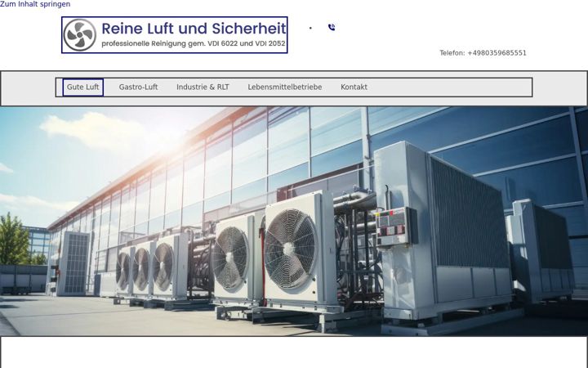Click the second large fan unit in photo
588x368 pixels.
pyautogui.click(x=230, y=258)
